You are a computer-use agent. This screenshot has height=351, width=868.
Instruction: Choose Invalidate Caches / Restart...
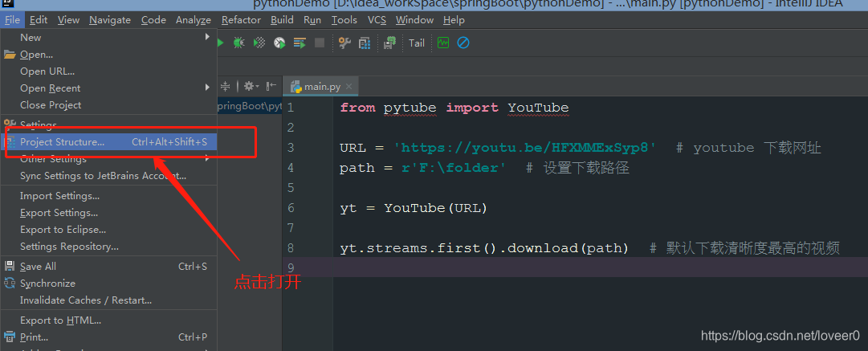coord(108,300)
